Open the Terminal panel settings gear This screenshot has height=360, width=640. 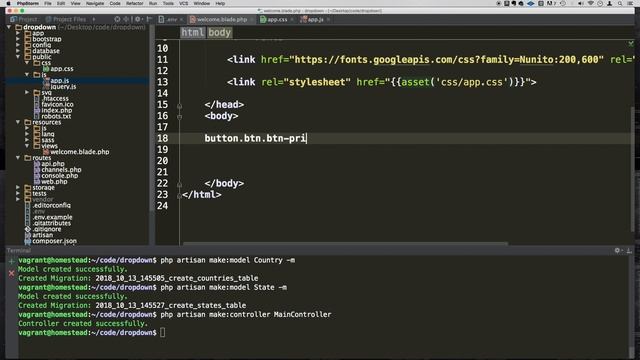pyautogui.click(x=617, y=250)
